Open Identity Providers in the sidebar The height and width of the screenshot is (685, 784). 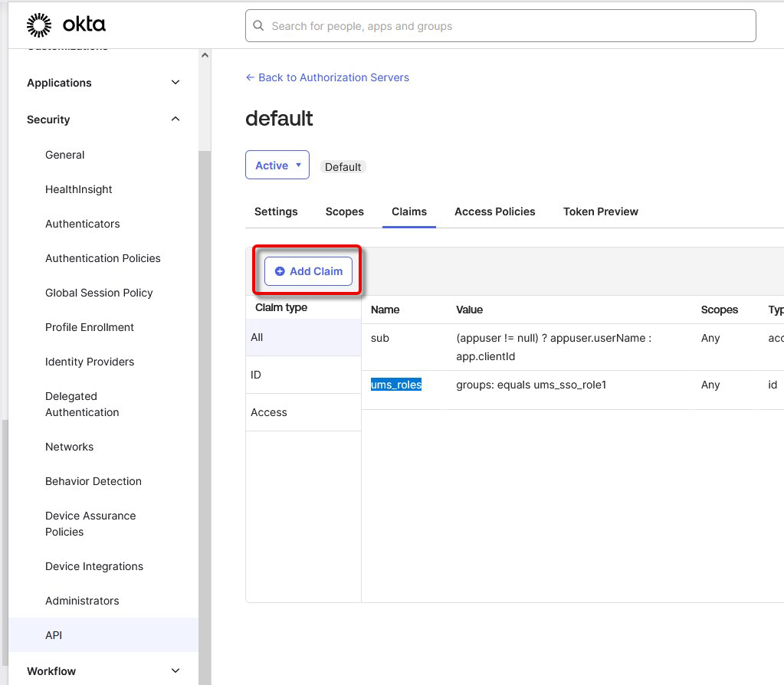(90, 362)
